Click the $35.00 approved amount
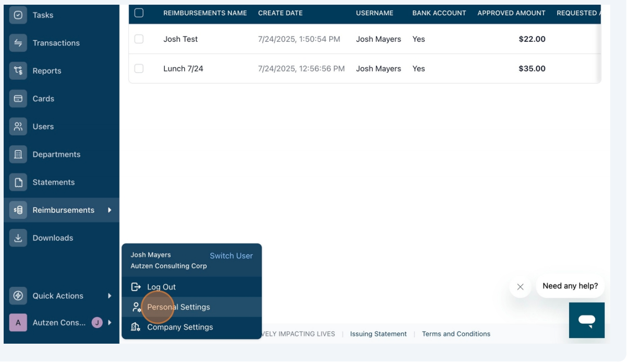Viewport: 628px width, 364px height. [x=532, y=69]
